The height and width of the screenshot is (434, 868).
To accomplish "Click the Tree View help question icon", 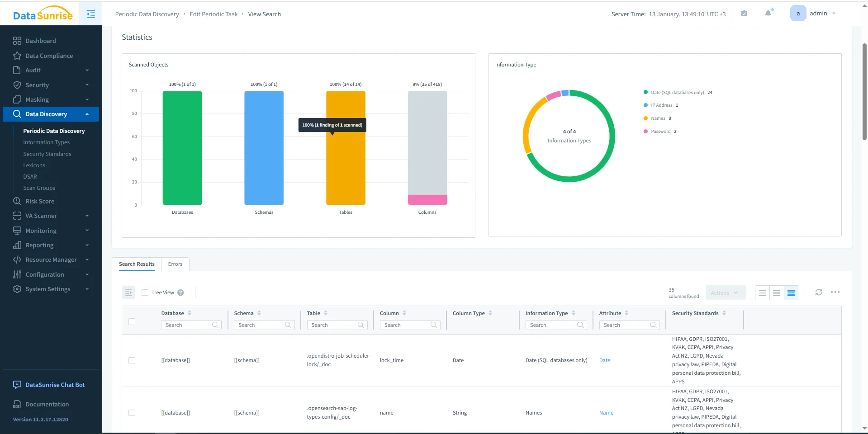I will pos(180,292).
